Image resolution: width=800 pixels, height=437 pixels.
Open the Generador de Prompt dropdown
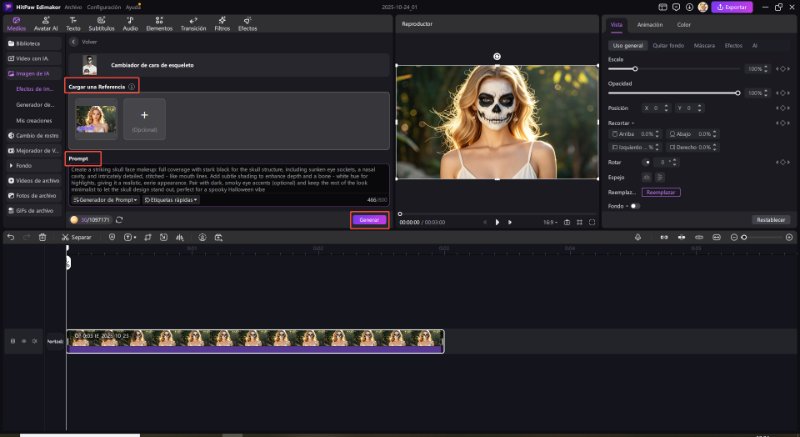105,200
